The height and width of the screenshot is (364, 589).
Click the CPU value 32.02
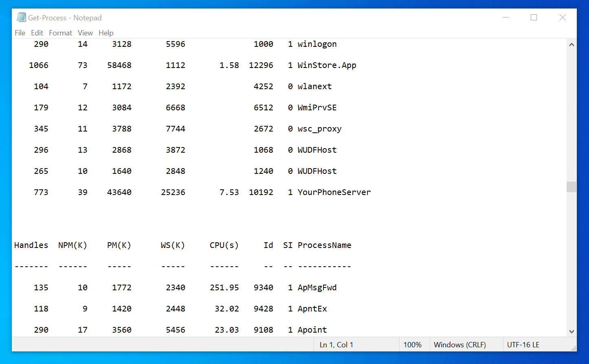(x=227, y=309)
